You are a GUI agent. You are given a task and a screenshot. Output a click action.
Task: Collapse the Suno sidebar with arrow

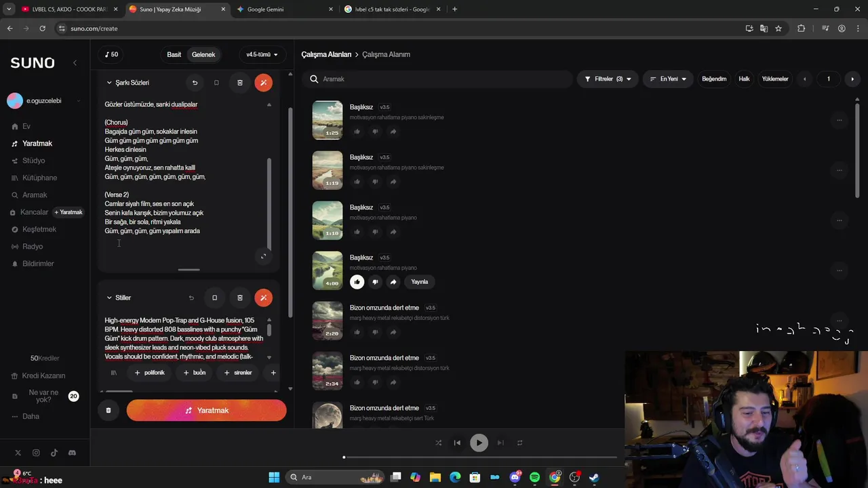(x=75, y=62)
